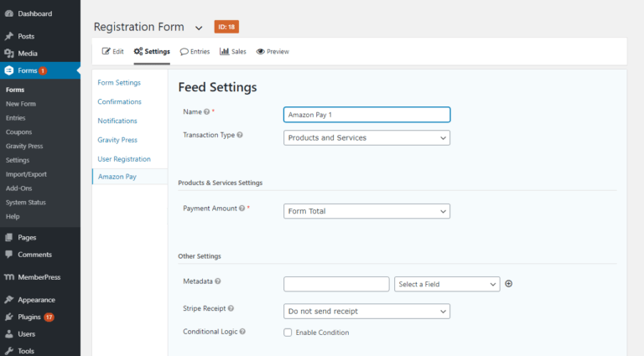Click the Forms notification badge 1
The image size is (644, 356).
click(x=43, y=71)
